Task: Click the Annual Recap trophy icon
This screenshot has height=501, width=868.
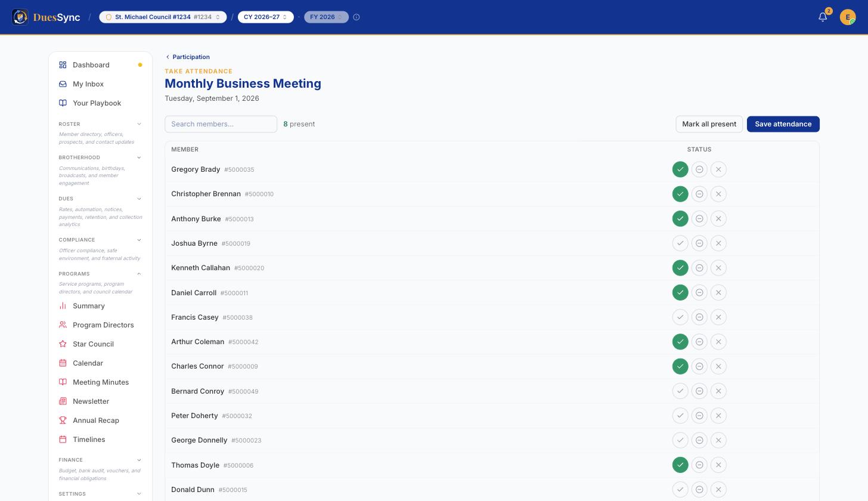Action: [x=63, y=420]
